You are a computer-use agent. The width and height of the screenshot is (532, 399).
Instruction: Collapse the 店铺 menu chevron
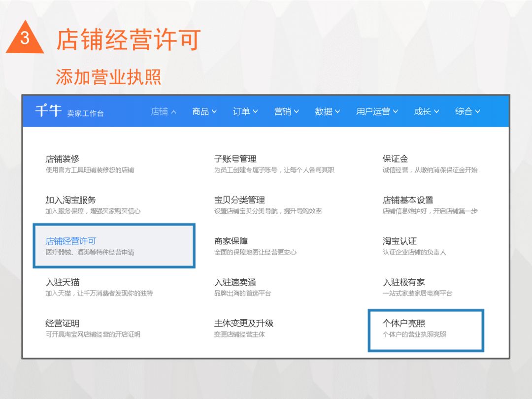pos(174,112)
